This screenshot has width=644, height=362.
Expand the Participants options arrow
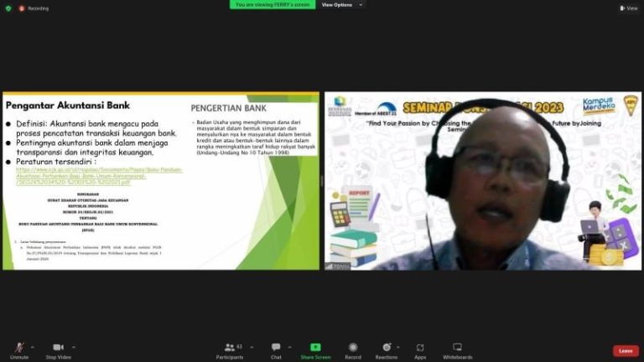[252, 347]
